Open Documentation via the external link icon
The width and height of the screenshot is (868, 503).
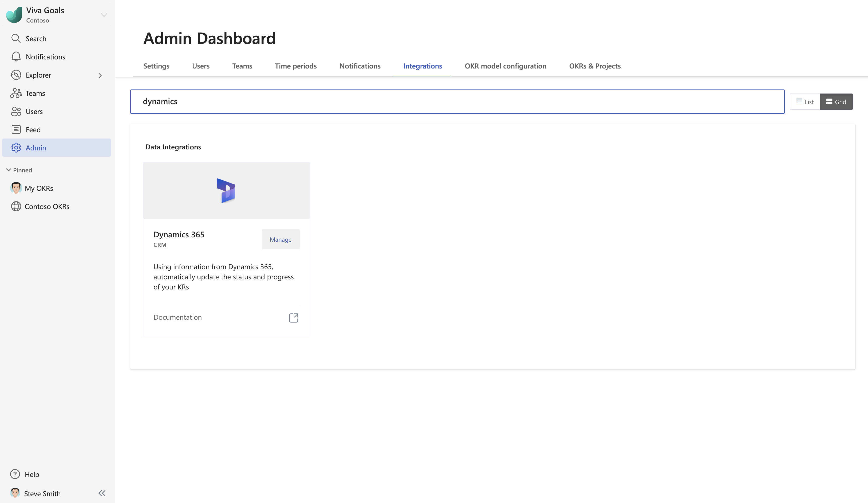pyautogui.click(x=293, y=317)
